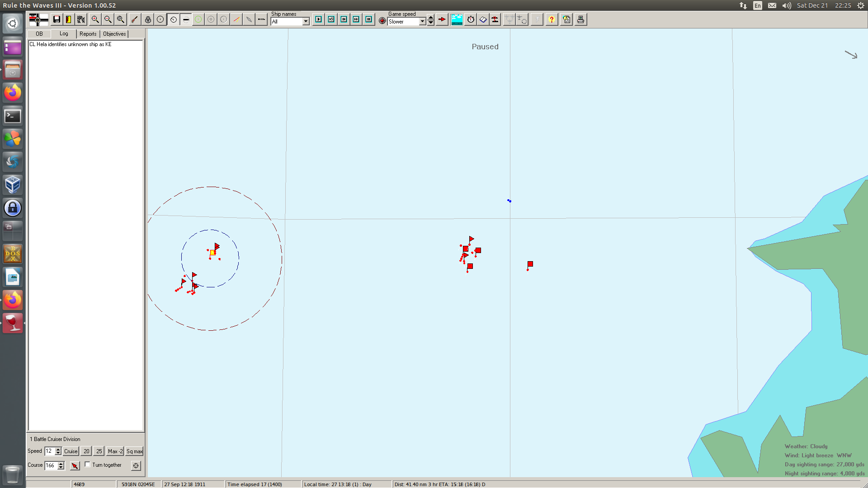Click the notes document toolbar icon
868x488 pixels.
(x=566, y=19)
